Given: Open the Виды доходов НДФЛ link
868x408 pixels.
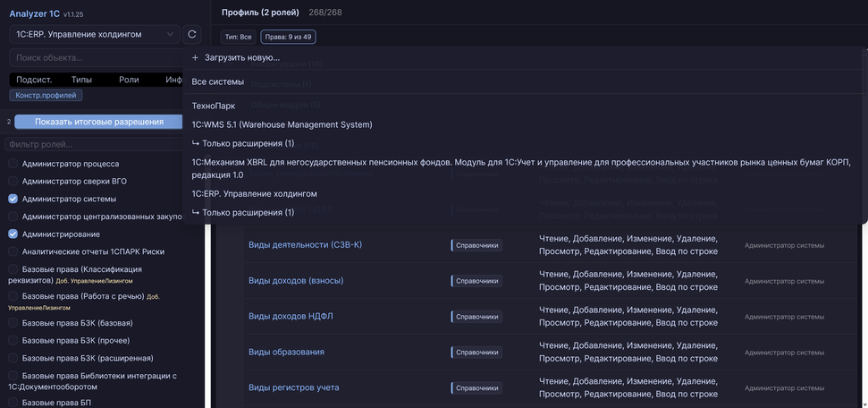Looking at the screenshot, I should [291, 316].
